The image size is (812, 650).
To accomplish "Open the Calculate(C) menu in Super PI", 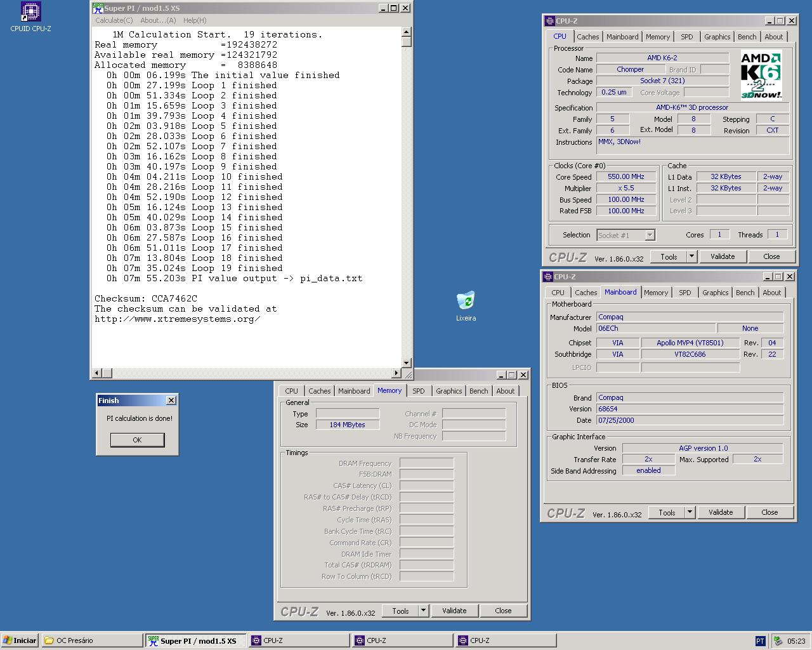I will 114,20.
